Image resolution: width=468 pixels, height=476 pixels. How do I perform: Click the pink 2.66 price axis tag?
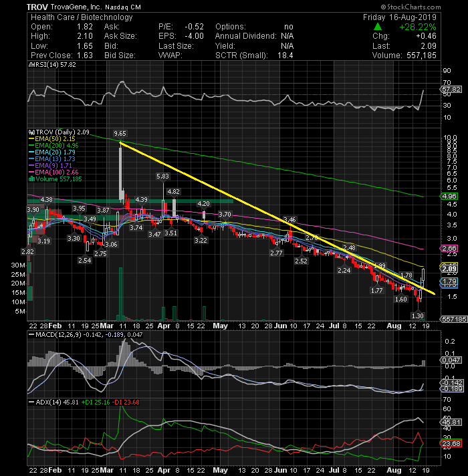tap(449, 248)
